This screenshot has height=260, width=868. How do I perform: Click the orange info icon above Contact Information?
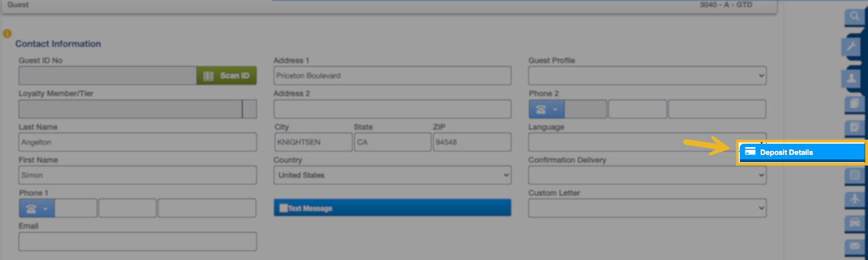click(x=7, y=34)
